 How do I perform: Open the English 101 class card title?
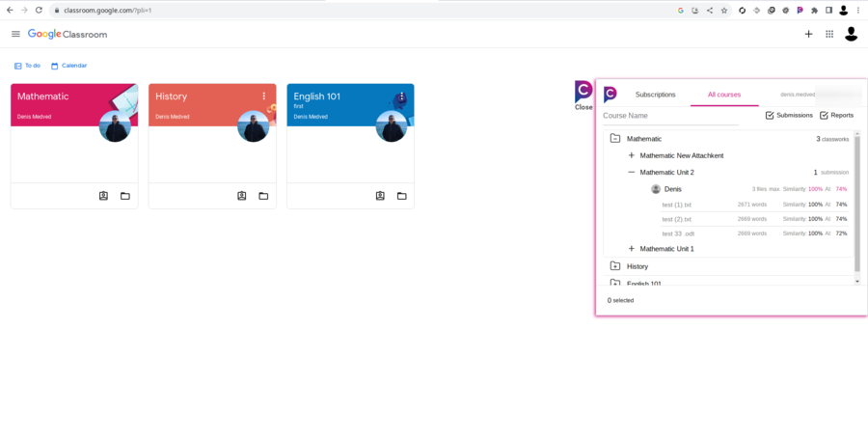(316, 96)
